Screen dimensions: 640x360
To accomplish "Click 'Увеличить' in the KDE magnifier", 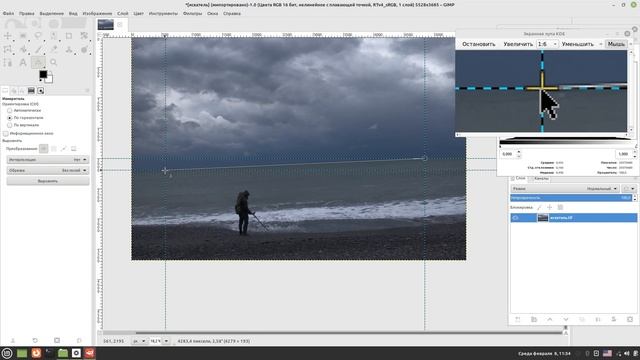I will [x=518, y=44].
